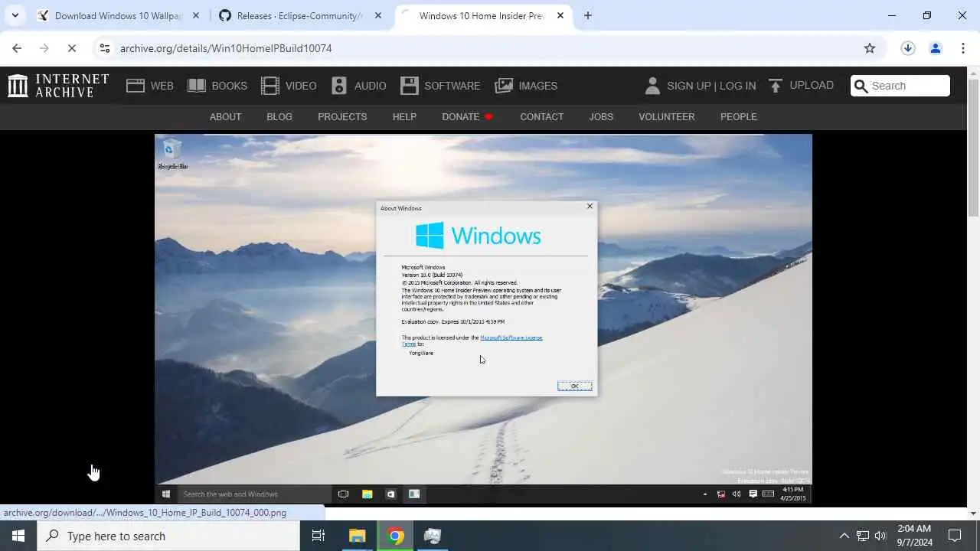Screen dimensions: 980x551
Task: Open network status in system tray
Action: [x=863, y=536]
